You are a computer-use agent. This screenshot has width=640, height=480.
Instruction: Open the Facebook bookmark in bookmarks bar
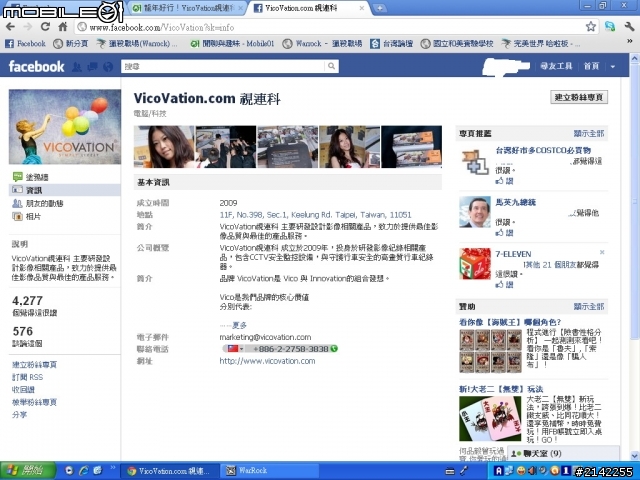(x=25, y=43)
